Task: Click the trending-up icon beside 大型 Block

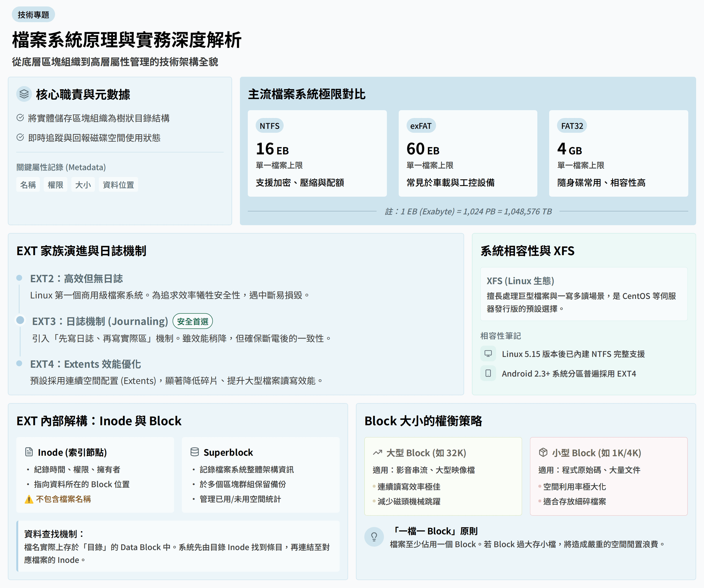Action: 377,453
